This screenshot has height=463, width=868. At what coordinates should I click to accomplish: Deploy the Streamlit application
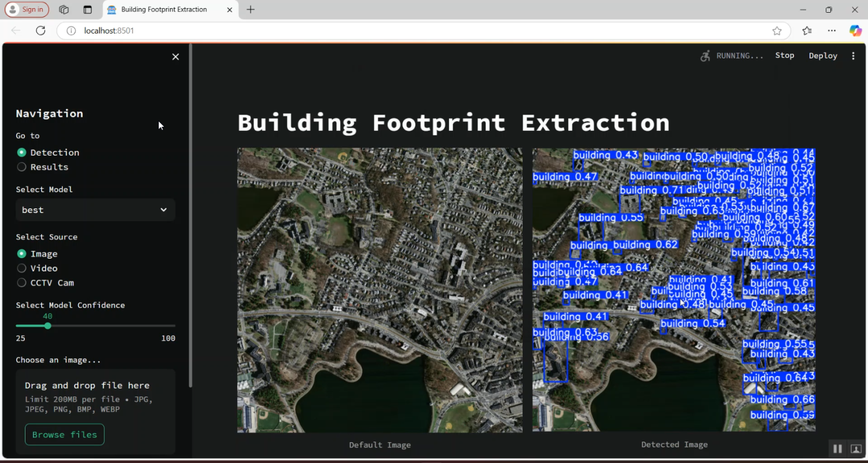pyautogui.click(x=823, y=55)
